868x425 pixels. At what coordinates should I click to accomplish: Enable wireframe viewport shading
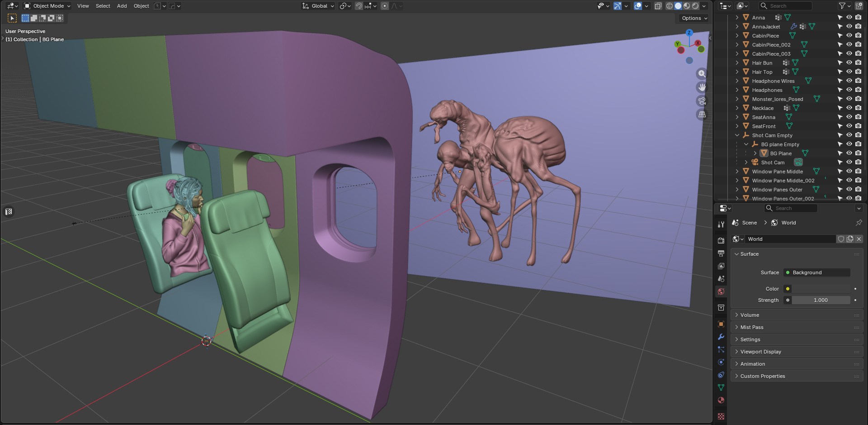click(670, 6)
